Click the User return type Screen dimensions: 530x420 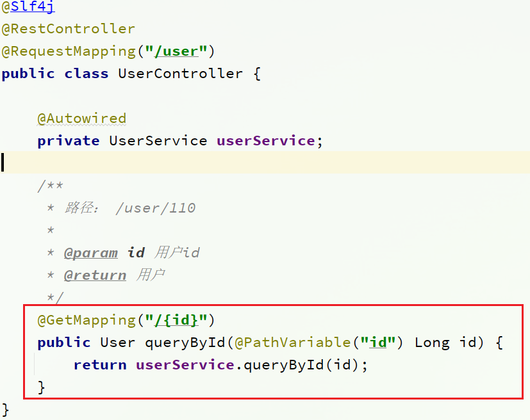pos(118,343)
